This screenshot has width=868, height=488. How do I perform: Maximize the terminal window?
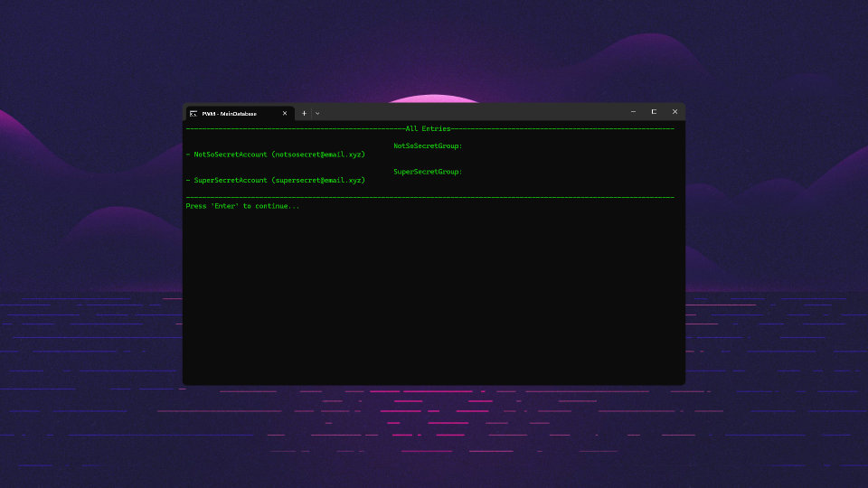pos(654,112)
